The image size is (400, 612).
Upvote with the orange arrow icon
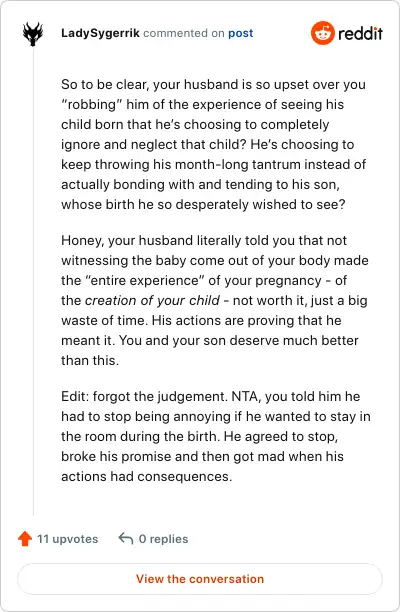(25, 539)
